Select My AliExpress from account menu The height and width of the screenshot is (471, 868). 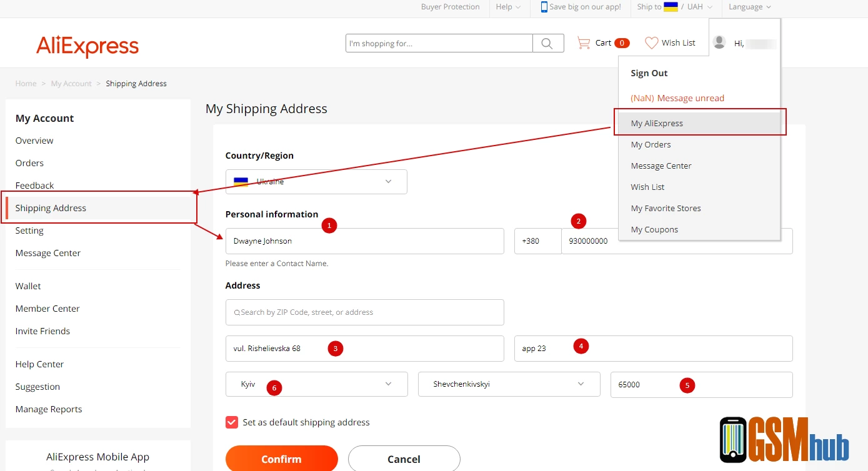click(657, 123)
